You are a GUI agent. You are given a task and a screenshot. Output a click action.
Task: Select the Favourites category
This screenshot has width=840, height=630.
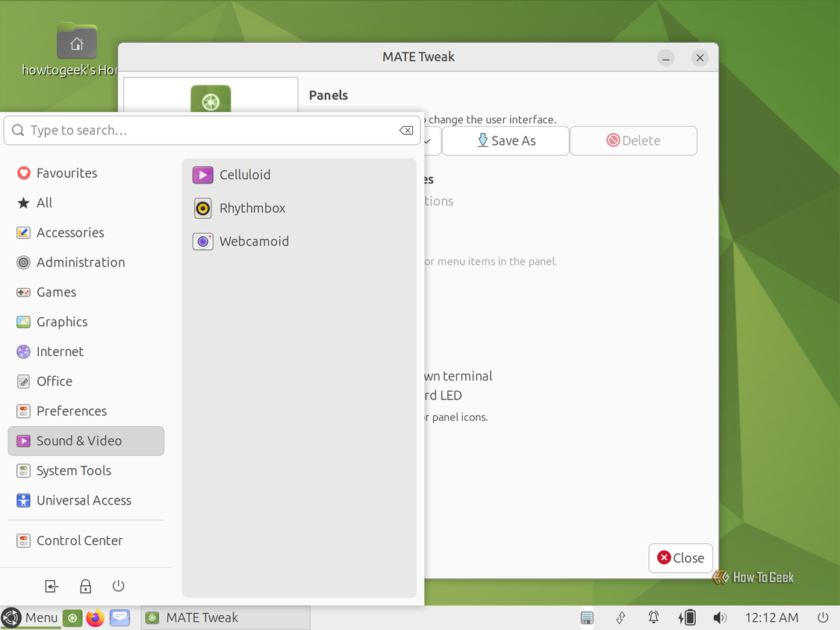86,173
